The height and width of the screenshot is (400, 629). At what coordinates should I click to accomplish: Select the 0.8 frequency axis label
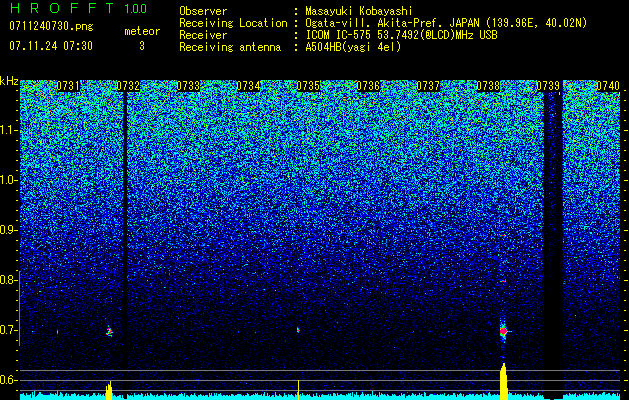point(9,280)
